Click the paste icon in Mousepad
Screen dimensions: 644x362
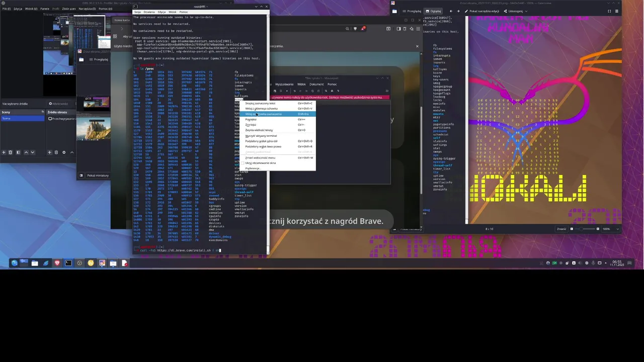318,91
